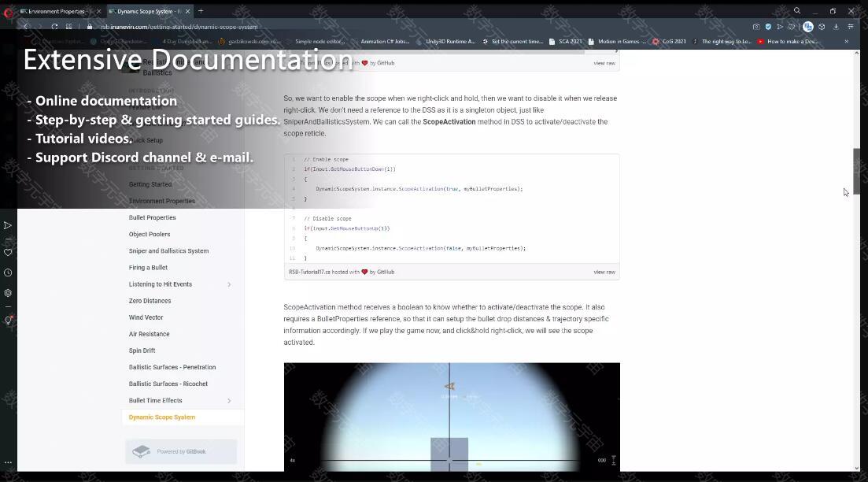The image size is (868, 482).
Task: Click the page vertical scrollbar thumb
Action: 856,171
